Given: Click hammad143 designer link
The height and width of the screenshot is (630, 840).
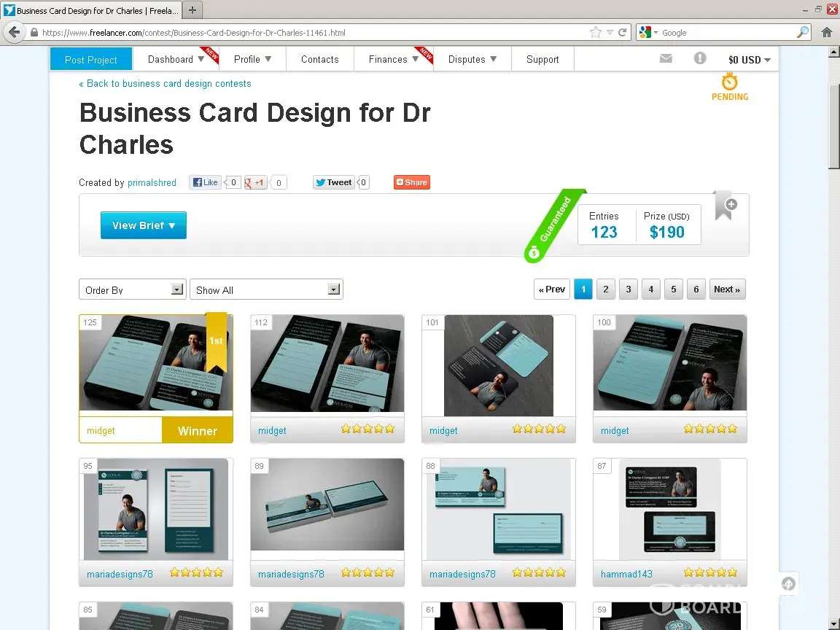Looking at the screenshot, I should (626, 574).
